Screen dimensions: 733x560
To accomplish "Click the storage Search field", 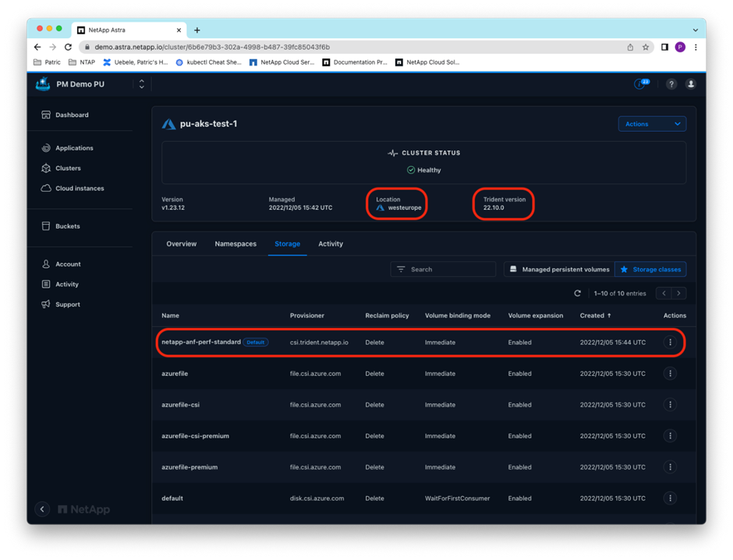I will click(x=443, y=269).
